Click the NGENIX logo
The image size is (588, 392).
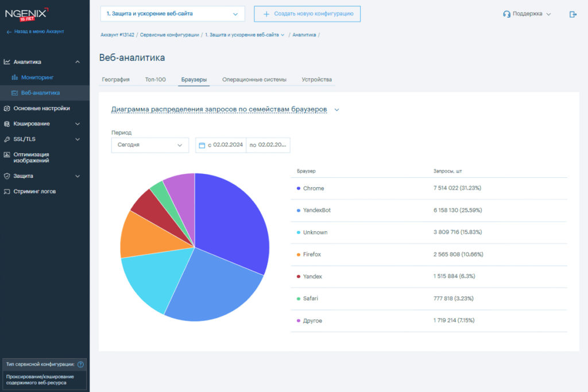pyautogui.click(x=27, y=14)
